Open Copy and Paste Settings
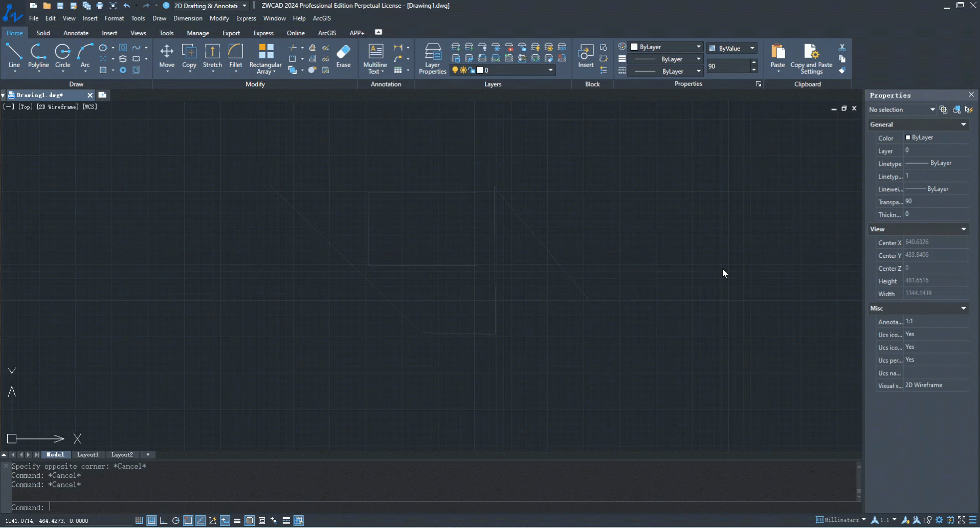 click(811, 58)
